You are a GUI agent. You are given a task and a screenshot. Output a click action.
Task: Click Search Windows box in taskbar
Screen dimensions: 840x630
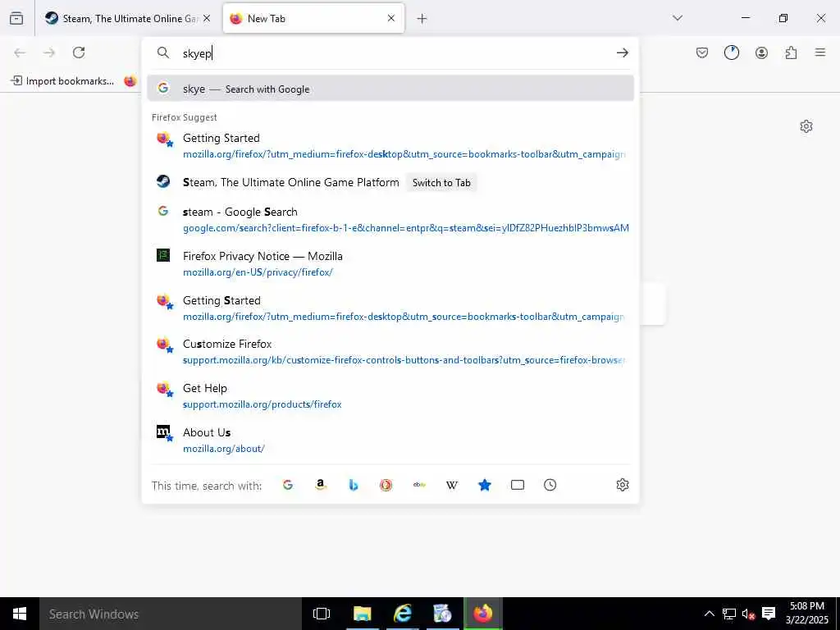point(171,614)
